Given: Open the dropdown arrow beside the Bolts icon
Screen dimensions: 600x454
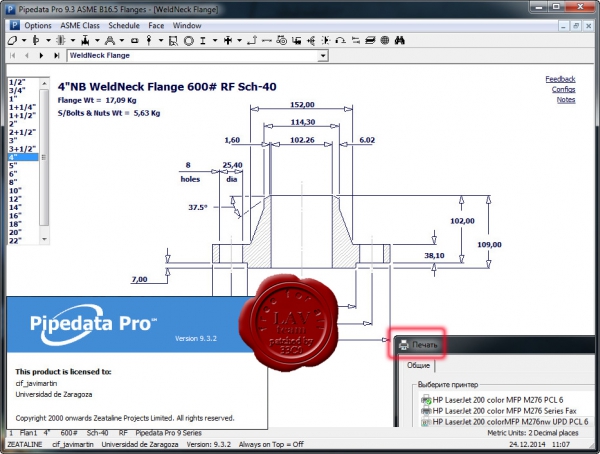Looking at the screenshot, I should 73,40.
